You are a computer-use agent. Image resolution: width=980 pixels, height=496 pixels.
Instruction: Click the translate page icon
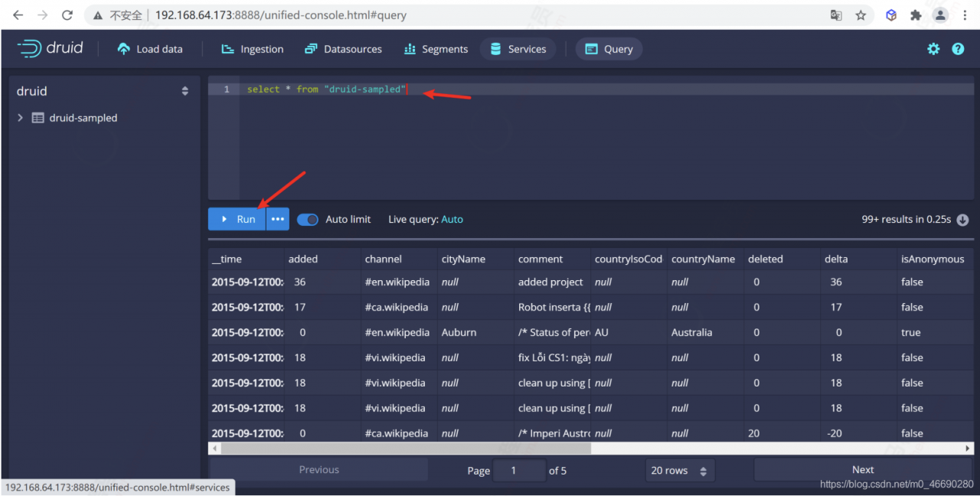pyautogui.click(x=837, y=15)
